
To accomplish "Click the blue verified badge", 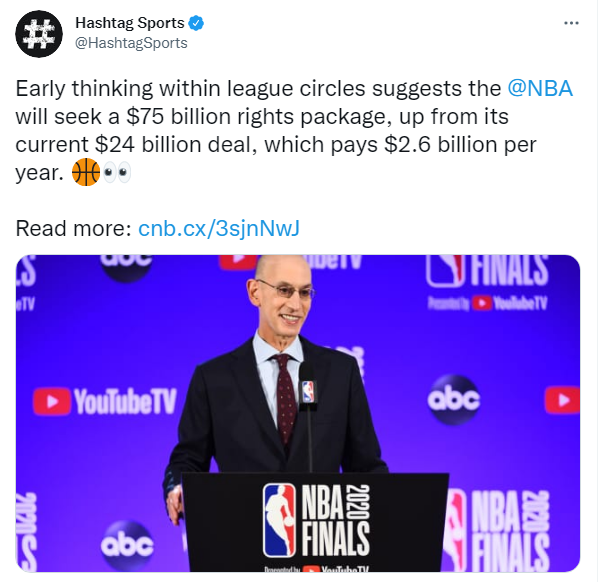I will 196,23.
